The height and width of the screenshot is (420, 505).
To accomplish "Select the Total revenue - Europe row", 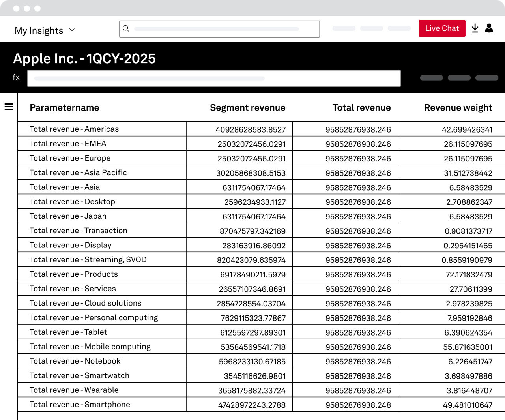I will tap(261, 158).
